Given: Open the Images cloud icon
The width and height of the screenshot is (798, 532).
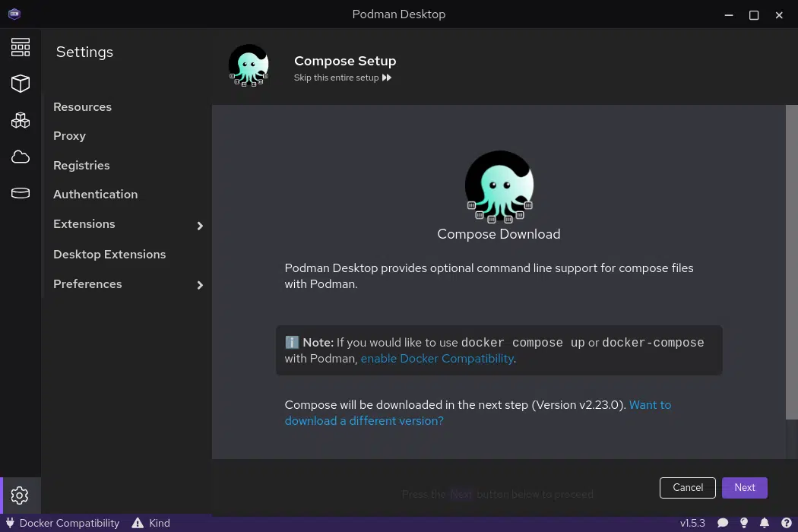Looking at the screenshot, I should (21, 157).
